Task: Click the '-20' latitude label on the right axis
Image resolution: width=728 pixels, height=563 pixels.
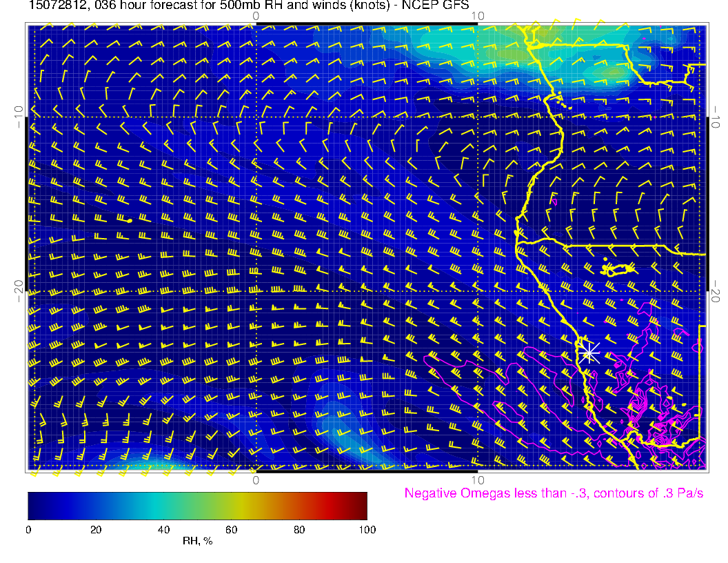Action: [716, 291]
